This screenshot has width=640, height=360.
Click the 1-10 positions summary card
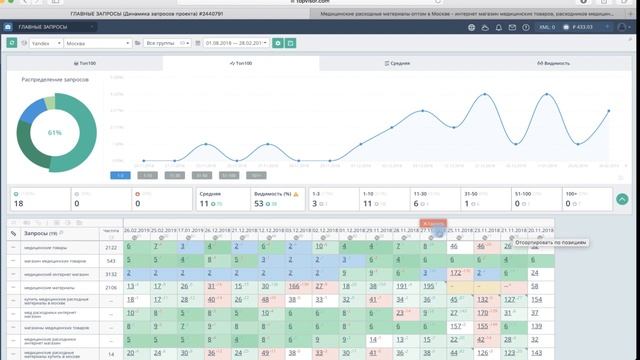(384, 199)
